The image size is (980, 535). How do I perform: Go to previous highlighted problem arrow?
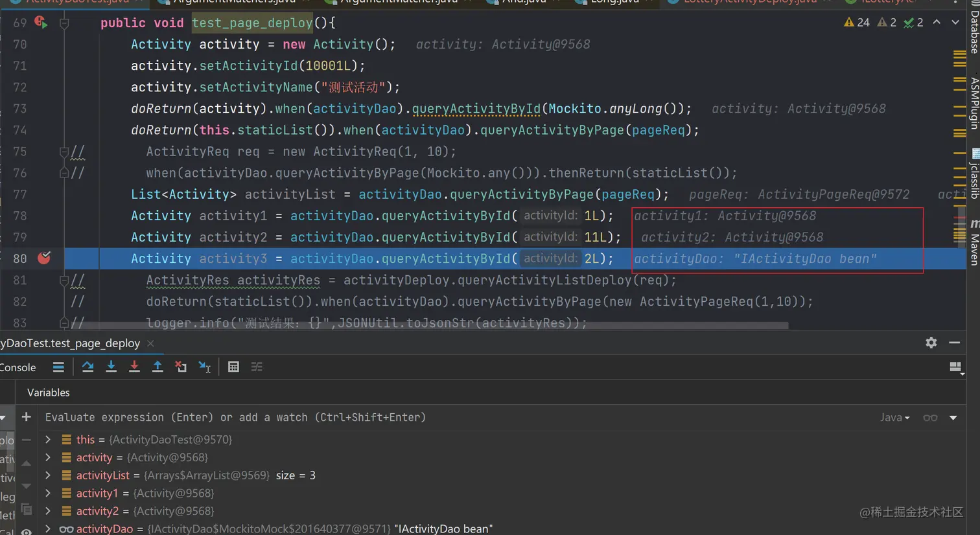coord(937,22)
